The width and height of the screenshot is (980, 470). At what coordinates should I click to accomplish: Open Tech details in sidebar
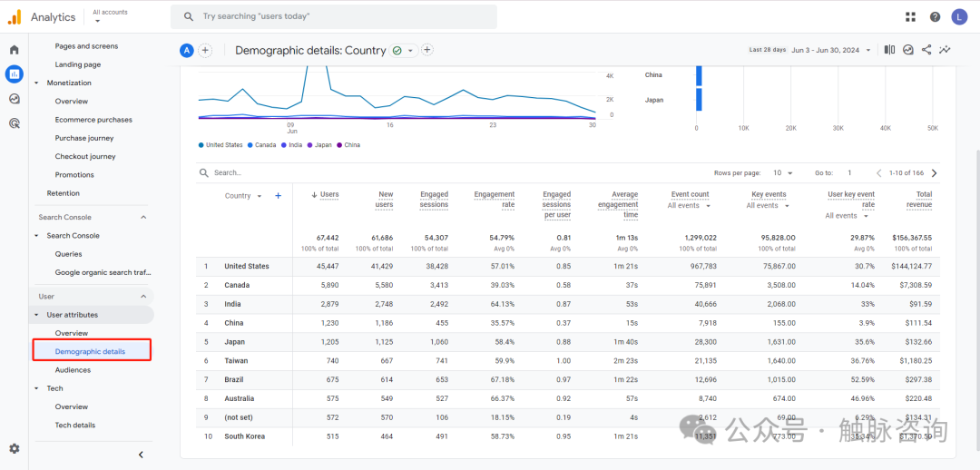pyautogui.click(x=74, y=425)
